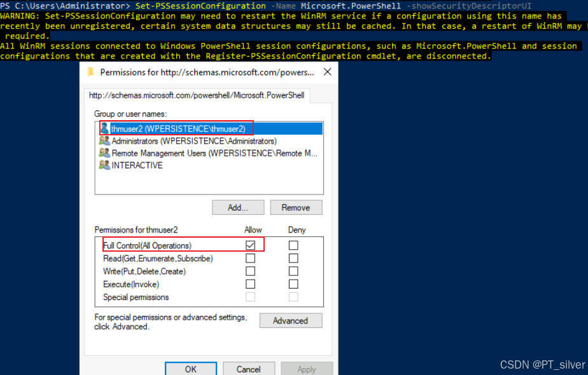
Task: Close the Permissions dialog
Action: coord(327,72)
